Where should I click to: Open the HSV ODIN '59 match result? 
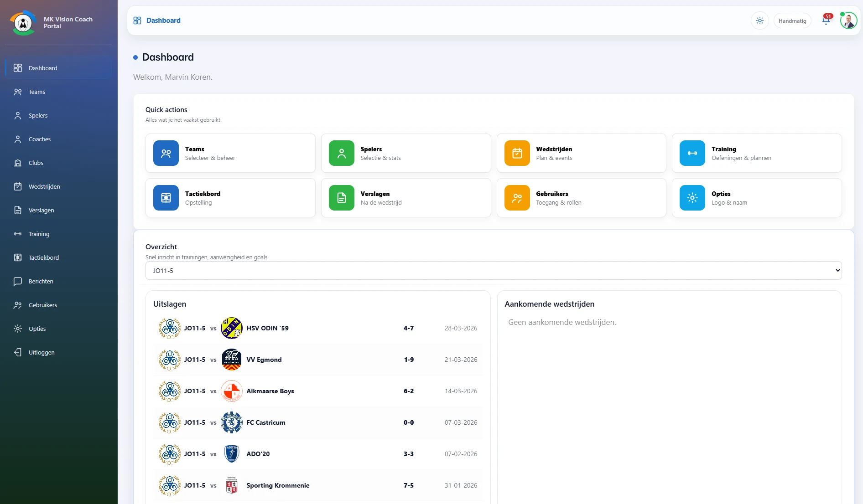pos(317,328)
